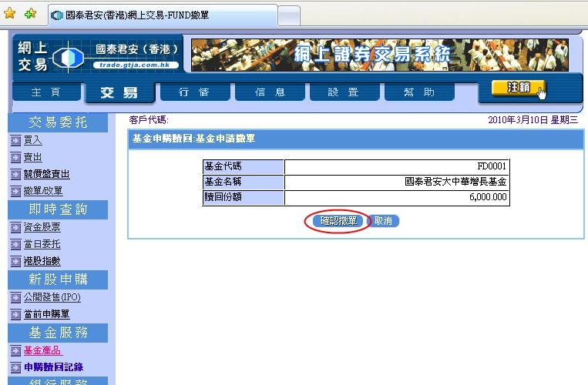Open the 港股指數 link
Viewport: 588px width, 385px height.
42,261
